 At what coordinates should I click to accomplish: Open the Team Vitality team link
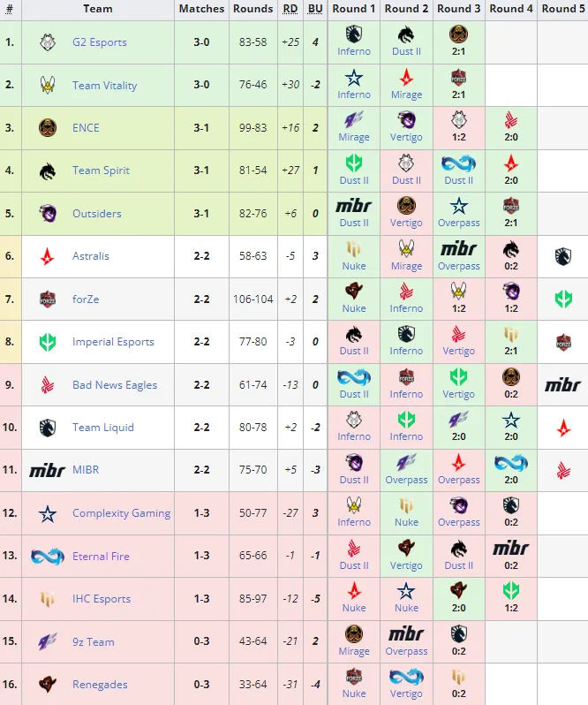tap(105, 86)
